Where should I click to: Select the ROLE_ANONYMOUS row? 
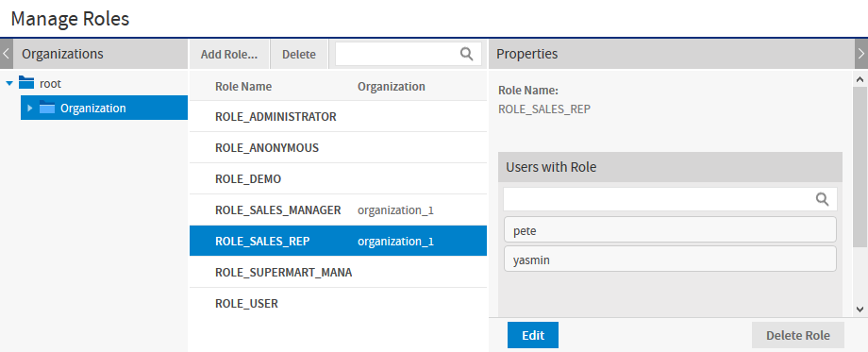point(338,148)
